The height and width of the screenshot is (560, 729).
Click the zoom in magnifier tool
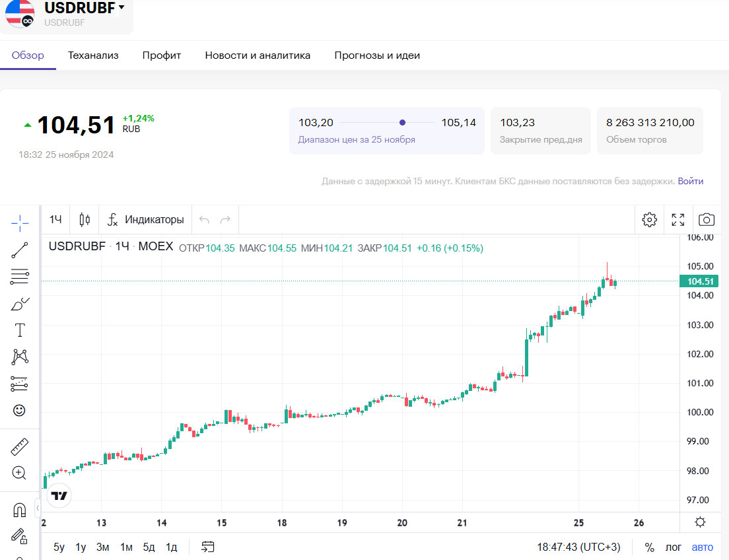coord(20,473)
